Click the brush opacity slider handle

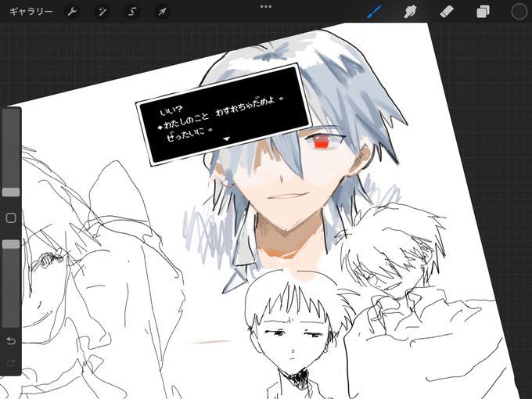tap(11, 244)
